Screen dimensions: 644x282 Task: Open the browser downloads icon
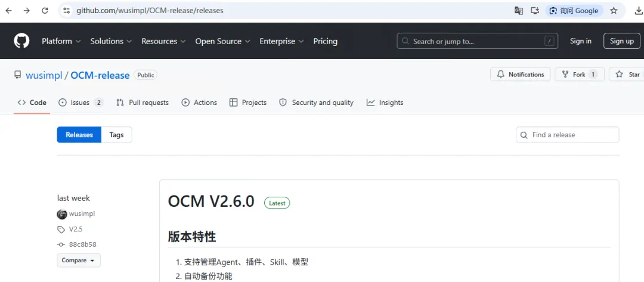tap(639, 11)
